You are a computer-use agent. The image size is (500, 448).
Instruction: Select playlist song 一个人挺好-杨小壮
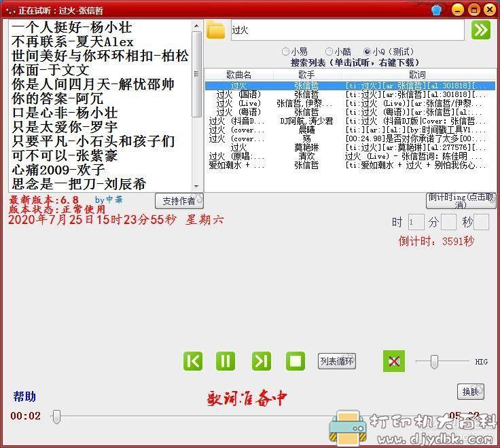click(72, 27)
